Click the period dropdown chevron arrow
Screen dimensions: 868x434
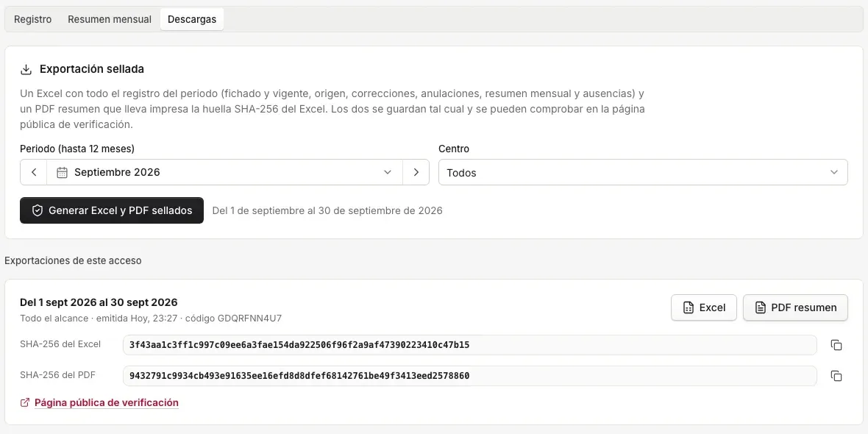tap(388, 172)
